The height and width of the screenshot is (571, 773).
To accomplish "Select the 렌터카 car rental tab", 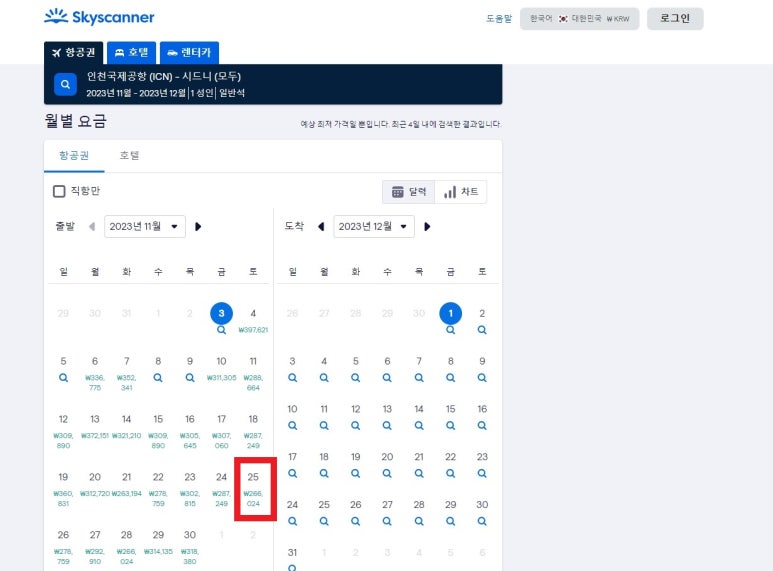I will 189,52.
